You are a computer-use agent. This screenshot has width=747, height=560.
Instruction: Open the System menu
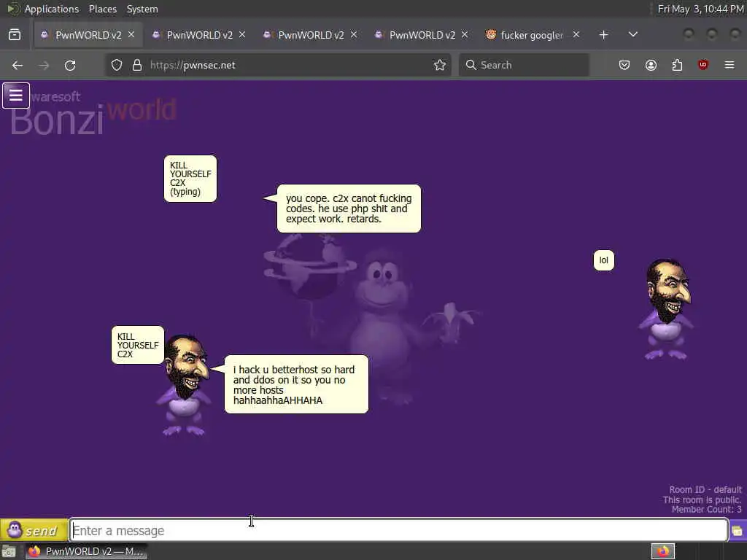(142, 9)
